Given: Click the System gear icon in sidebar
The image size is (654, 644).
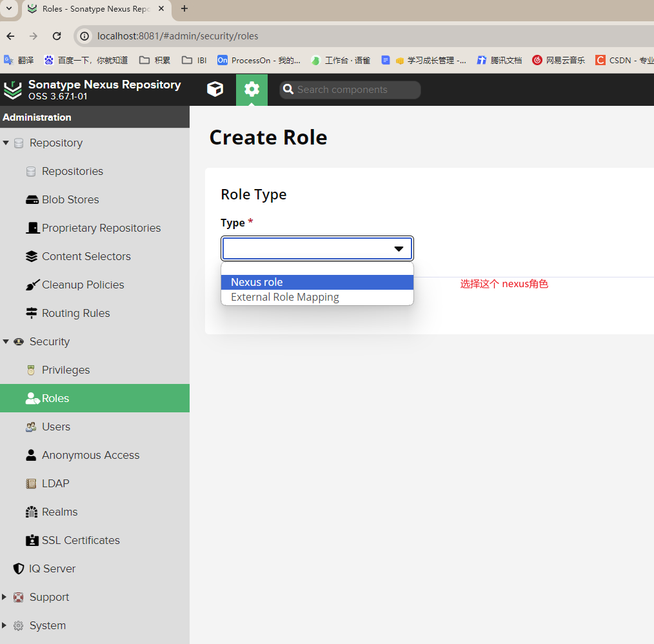Looking at the screenshot, I should pos(18,626).
